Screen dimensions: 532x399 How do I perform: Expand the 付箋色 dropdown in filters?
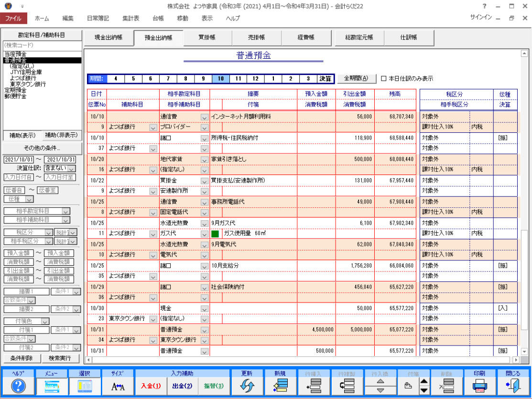point(45,322)
